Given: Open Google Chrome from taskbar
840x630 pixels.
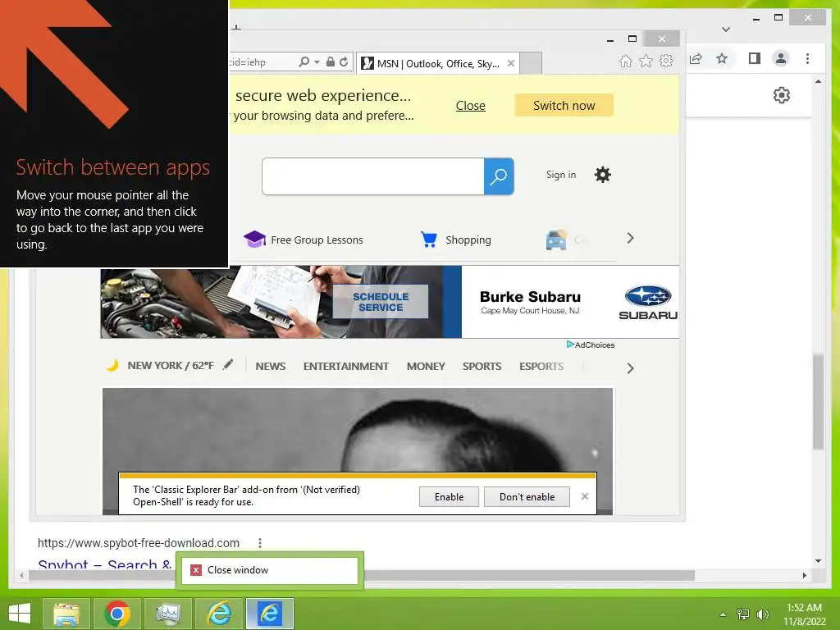Looking at the screenshot, I should [x=117, y=614].
